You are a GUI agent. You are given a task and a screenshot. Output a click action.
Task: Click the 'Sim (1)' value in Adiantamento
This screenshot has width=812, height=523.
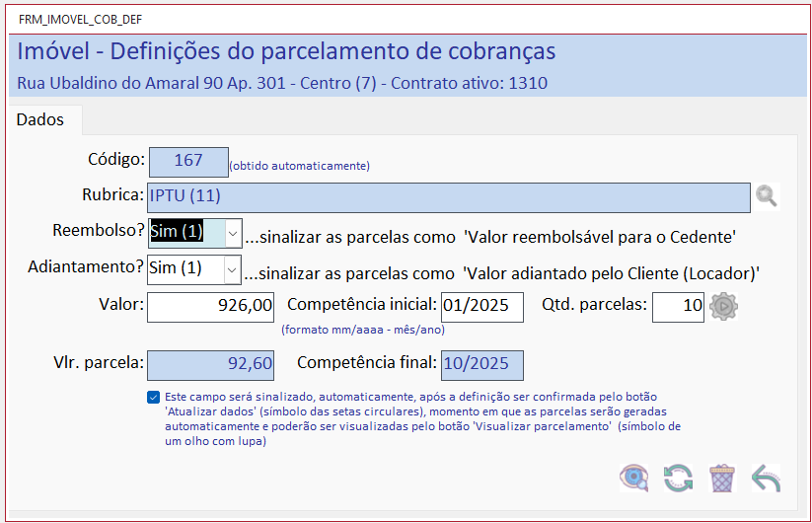[176, 267]
